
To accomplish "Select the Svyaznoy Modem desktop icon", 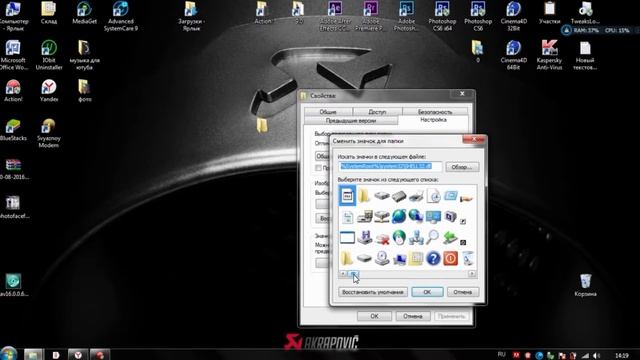I will pyautogui.click(x=49, y=133).
